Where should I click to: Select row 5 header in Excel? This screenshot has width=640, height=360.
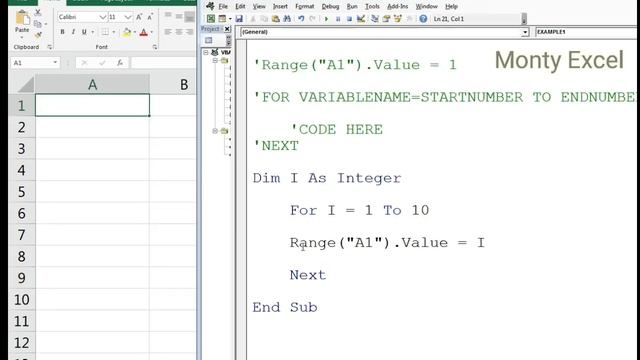[22, 192]
